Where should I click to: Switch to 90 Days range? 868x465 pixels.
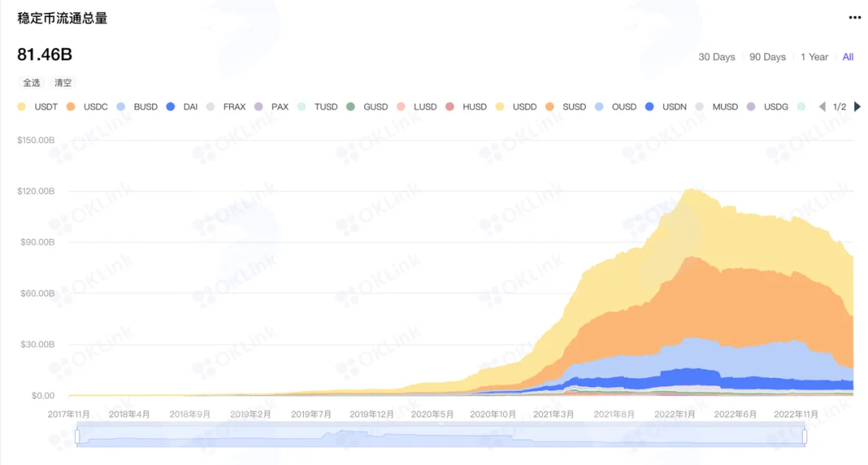click(x=768, y=57)
